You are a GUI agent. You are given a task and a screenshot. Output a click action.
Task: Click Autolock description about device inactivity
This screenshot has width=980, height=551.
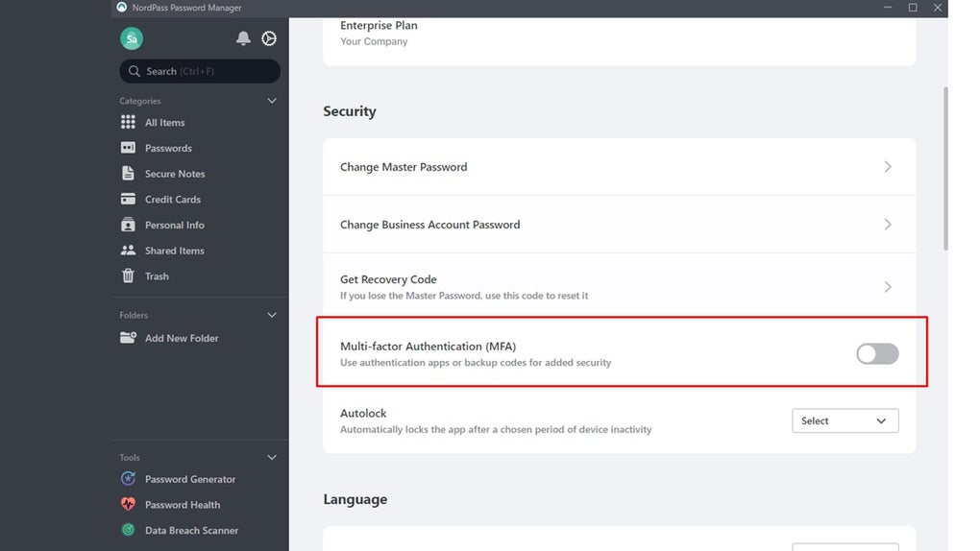tap(496, 429)
